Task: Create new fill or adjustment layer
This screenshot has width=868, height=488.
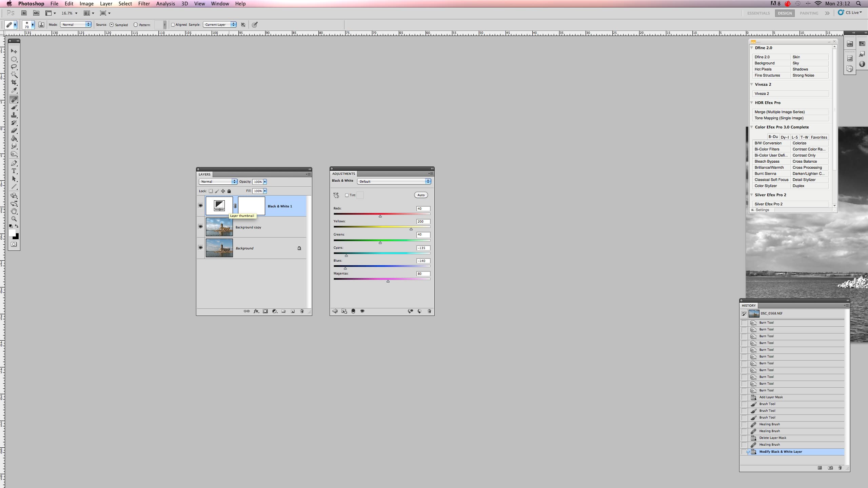Action: coord(275,311)
